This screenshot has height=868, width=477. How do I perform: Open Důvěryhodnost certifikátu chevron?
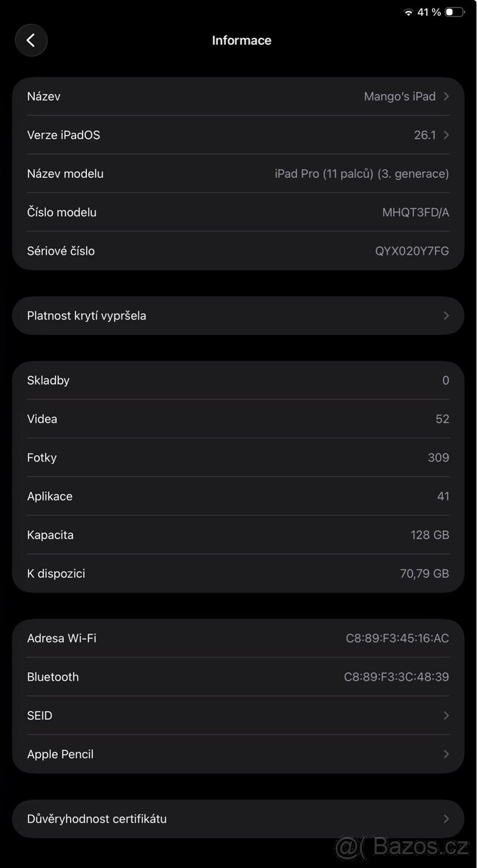[x=447, y=819]
